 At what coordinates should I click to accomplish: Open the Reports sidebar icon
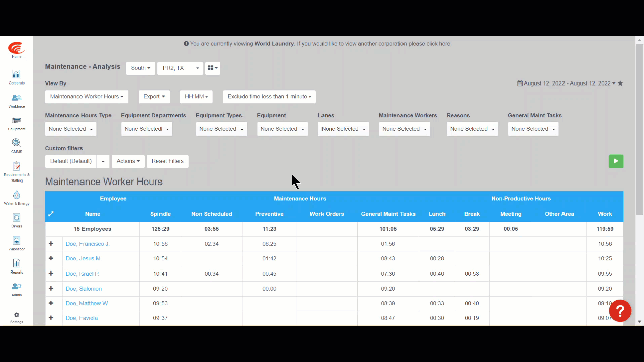[x=16, y=266]
